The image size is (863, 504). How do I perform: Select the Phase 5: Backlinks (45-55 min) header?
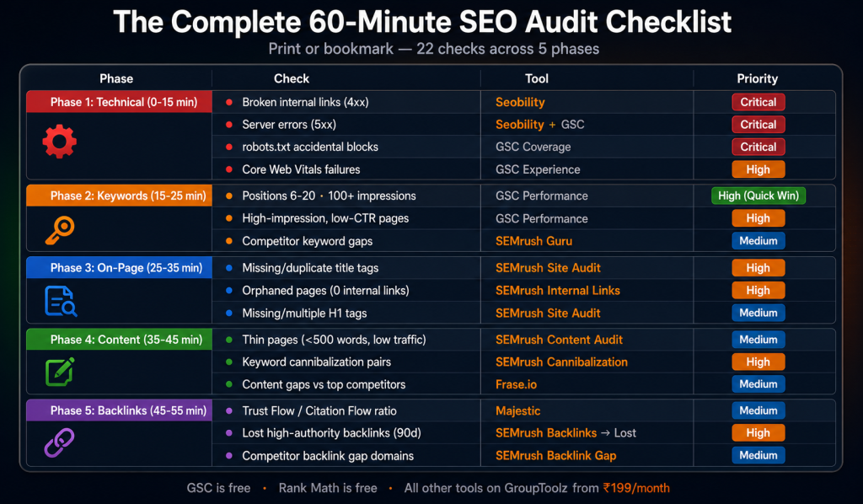120,410
